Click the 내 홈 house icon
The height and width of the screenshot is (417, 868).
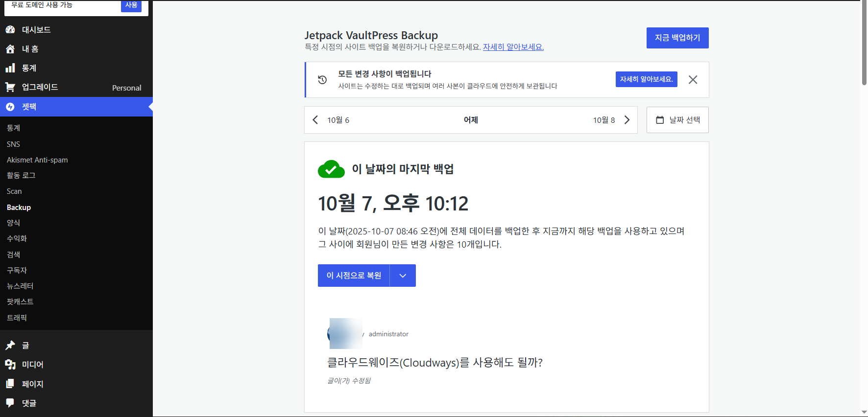(10, 49)
